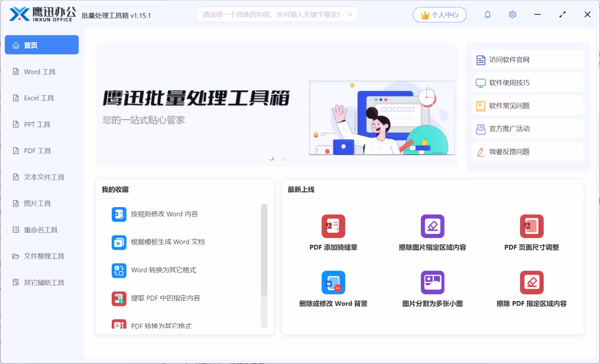Open the 官方推广活动 link text
Viewport: 600px width, 364px height.
pos(509,129)
